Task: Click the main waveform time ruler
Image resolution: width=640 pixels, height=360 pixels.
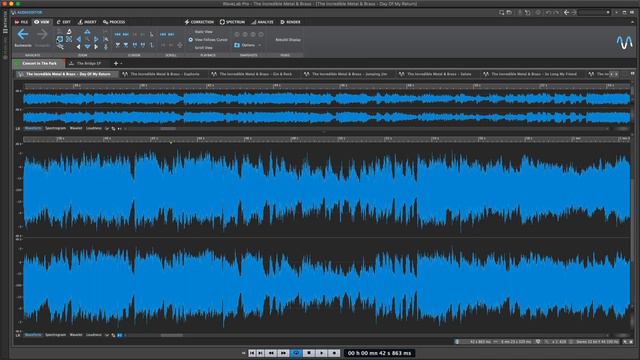Action: pos(327,139)
